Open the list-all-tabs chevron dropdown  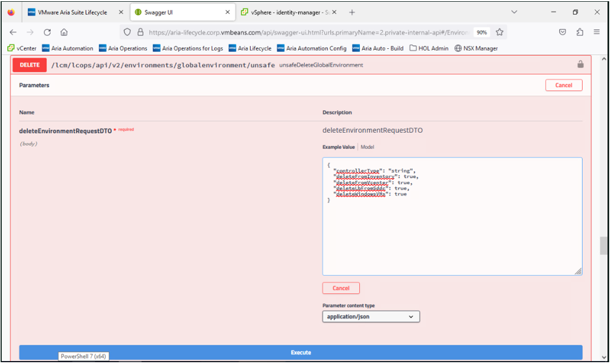[x=514, y=11]
